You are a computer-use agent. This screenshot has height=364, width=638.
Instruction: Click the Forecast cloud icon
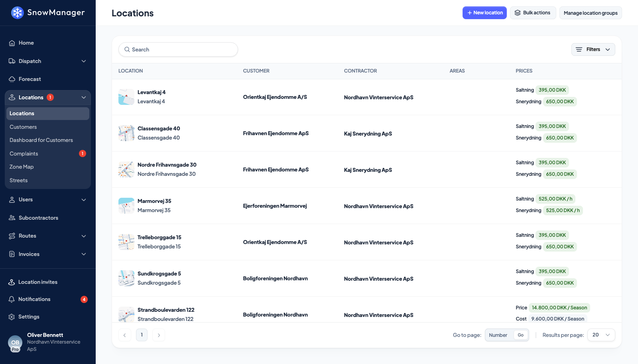[x=12, y=79]
